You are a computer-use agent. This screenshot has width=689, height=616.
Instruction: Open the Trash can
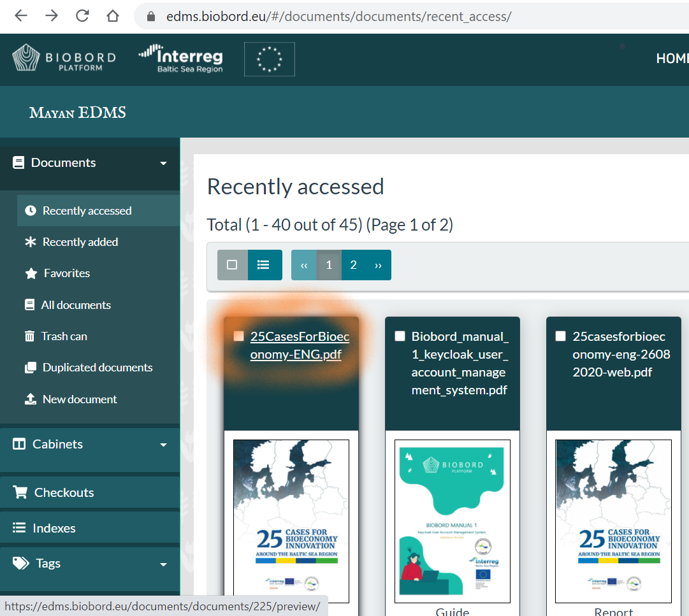pyautogui.click(x=64, y=336)
